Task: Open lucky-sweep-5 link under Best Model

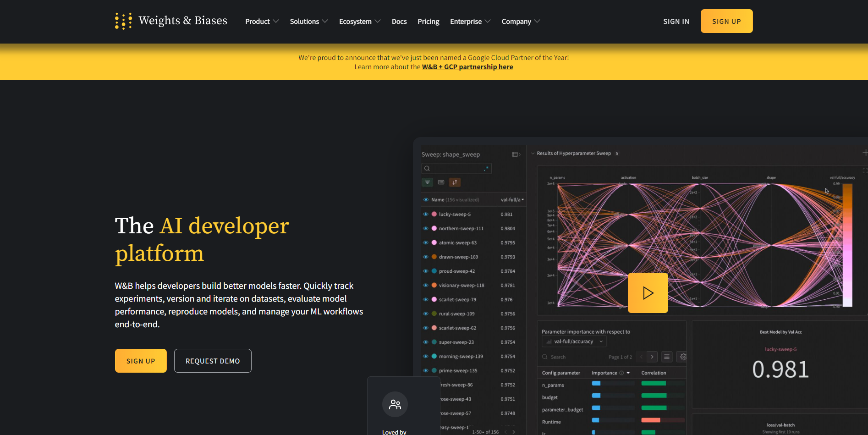Action: point(780,349)
